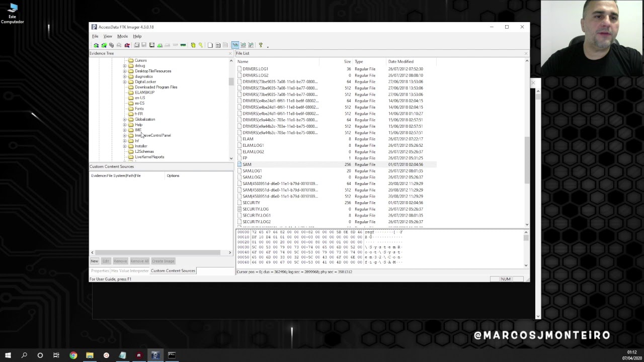This screenshot has width=644, height=362.
Task: Click the Task View taskbar icon
Action: (56, 355)
